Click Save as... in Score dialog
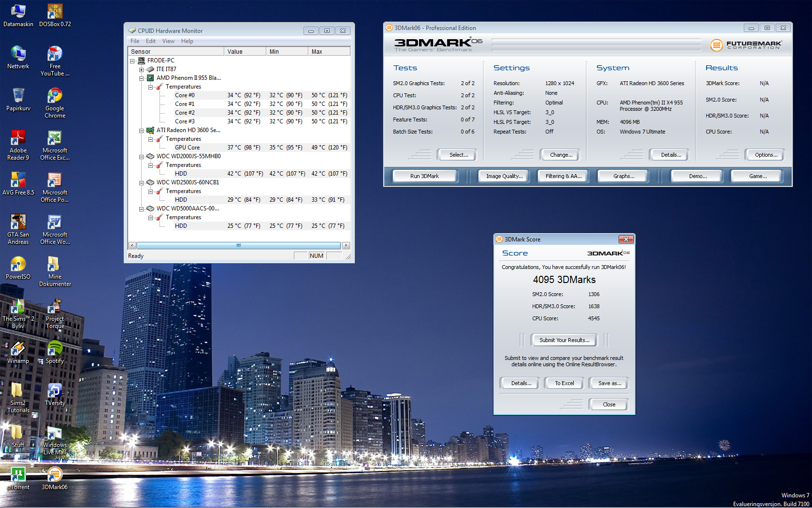 click(x=609, y=383)
